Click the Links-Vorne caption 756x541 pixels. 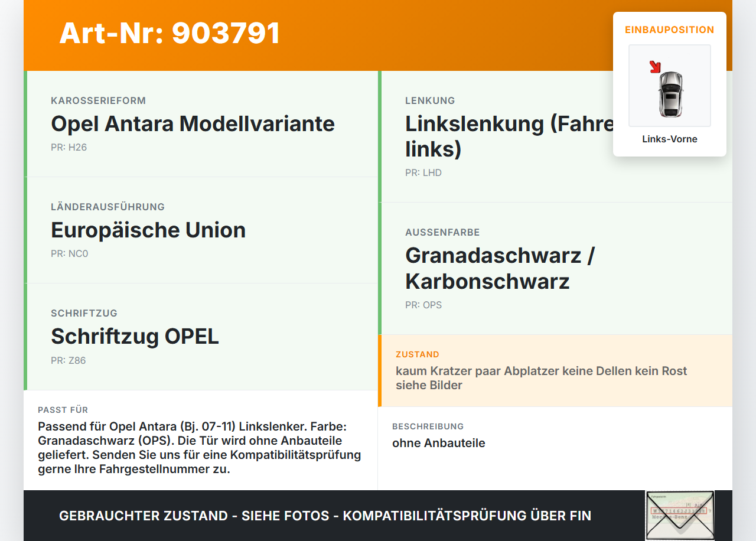[x=670, y=139]
